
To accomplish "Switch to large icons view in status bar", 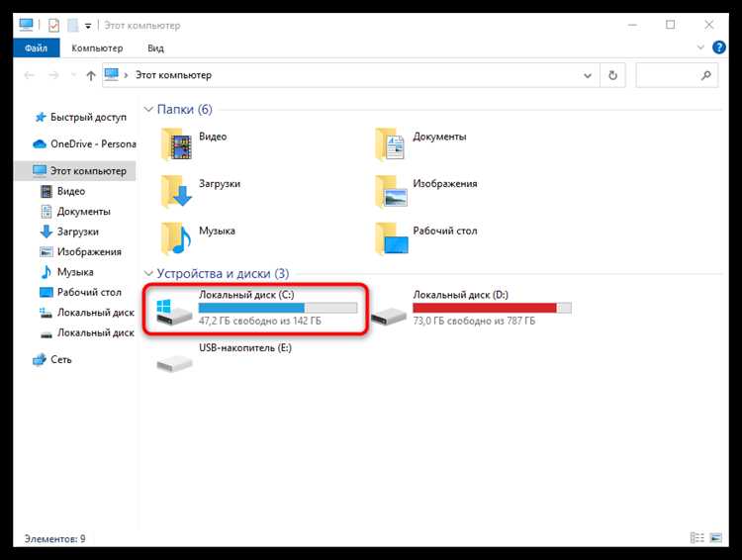I will point(716,538).
